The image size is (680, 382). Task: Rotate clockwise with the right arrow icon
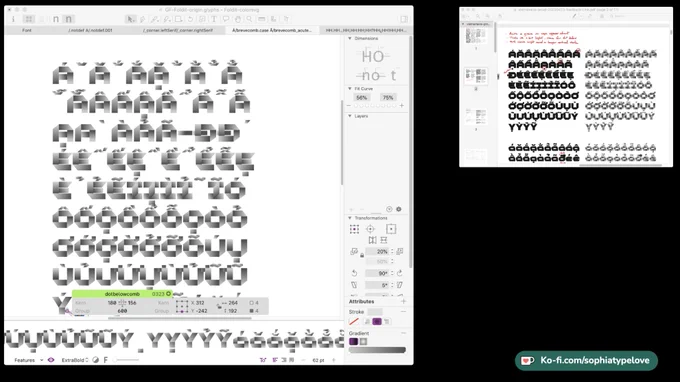pos(400,273)
